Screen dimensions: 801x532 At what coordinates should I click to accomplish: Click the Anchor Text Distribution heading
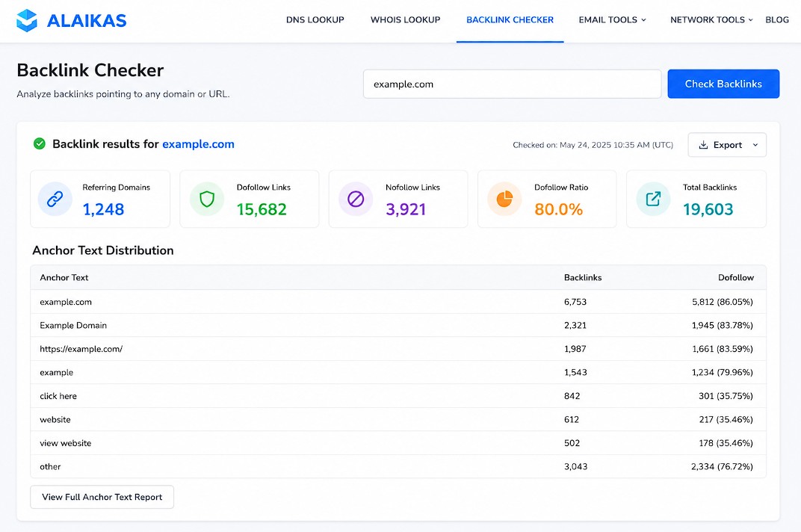[102, 250]
